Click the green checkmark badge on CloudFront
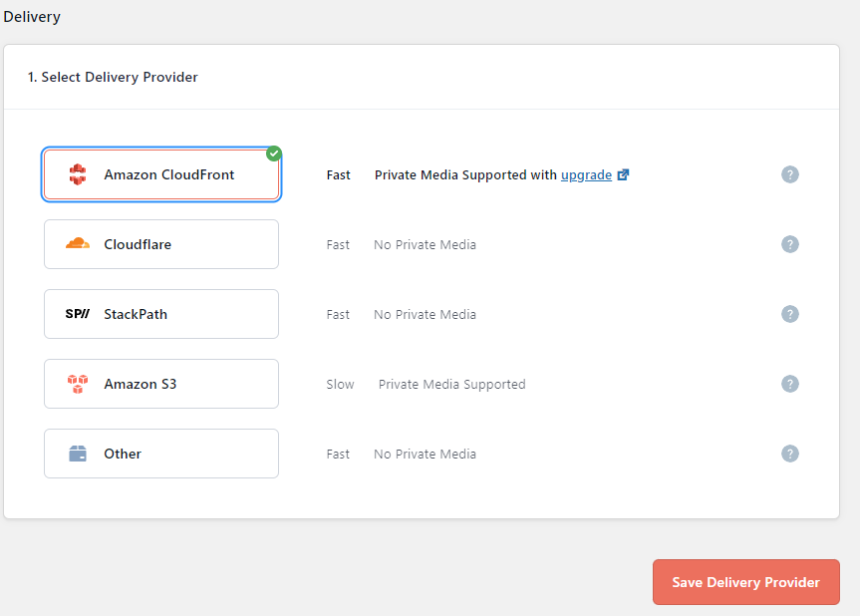Viewport: 860px width, 616px height. click(274, 154)
